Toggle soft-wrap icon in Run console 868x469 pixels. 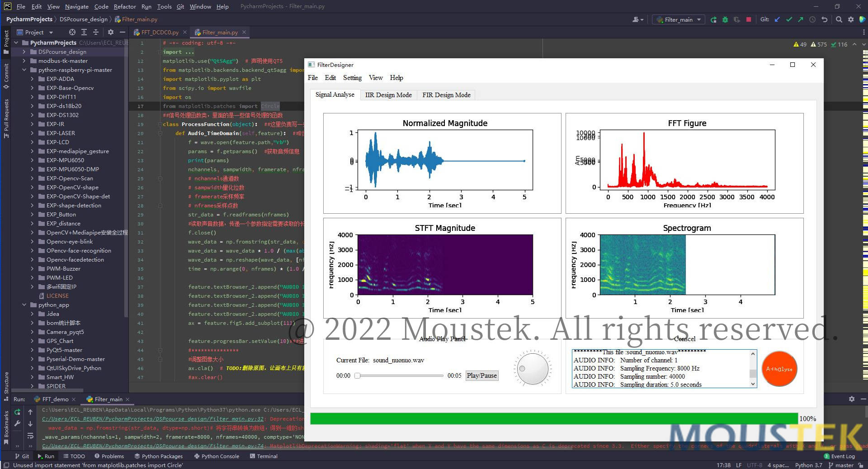pyautogui.click(x=30, y=436)
